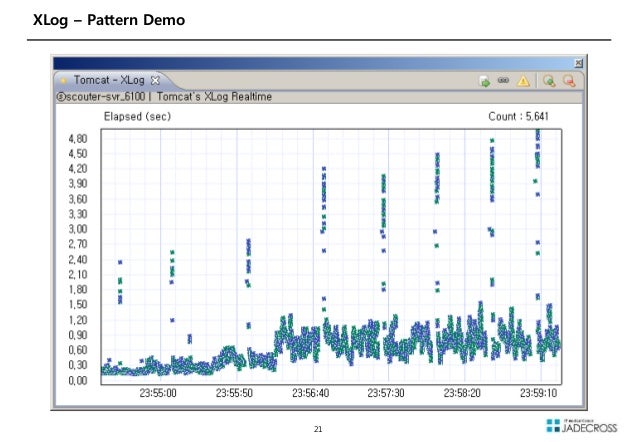Click the yellow warning triangle error filter

[523, 80]
